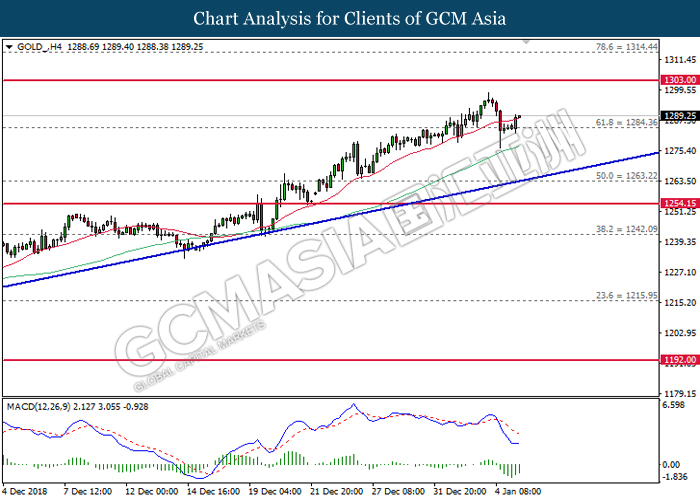
Task: Click the 1275.40 price axis value
Action: [x=680, y=151]
